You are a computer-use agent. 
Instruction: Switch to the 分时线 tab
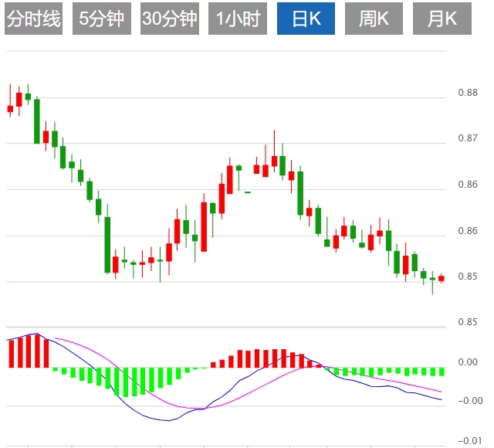pos(33,19)
